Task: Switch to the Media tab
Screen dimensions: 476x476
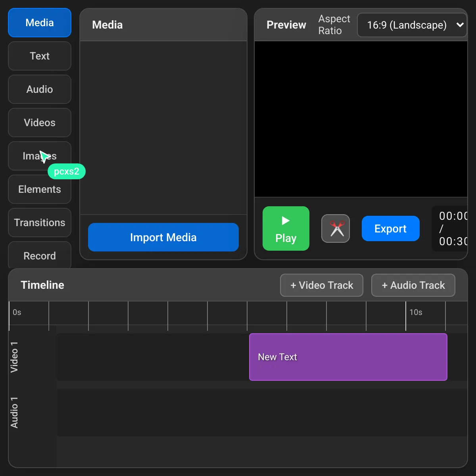Action: coord(40,23)
